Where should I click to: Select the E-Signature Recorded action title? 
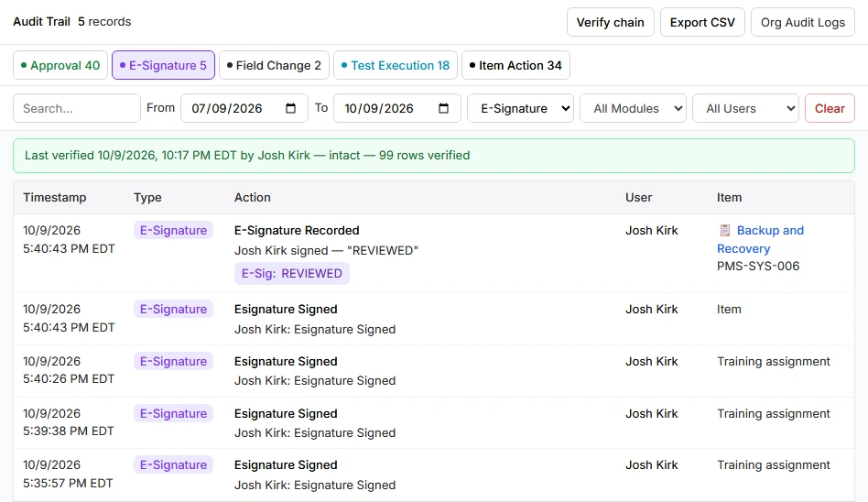[297, 230]
